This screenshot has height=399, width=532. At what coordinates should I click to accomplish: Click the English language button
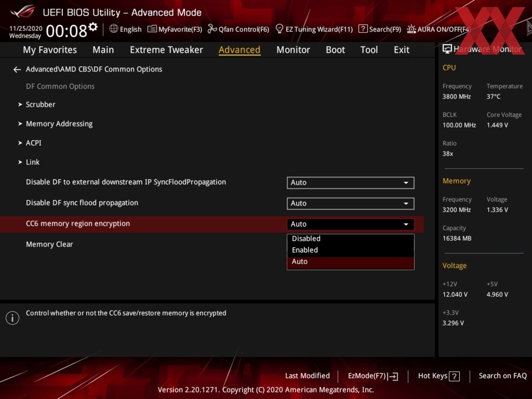pos(125,29)
